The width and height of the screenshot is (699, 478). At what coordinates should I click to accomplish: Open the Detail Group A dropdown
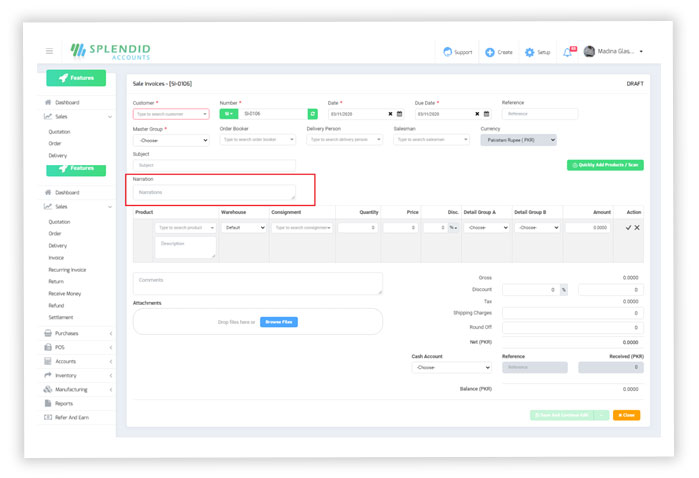(486, 228)
